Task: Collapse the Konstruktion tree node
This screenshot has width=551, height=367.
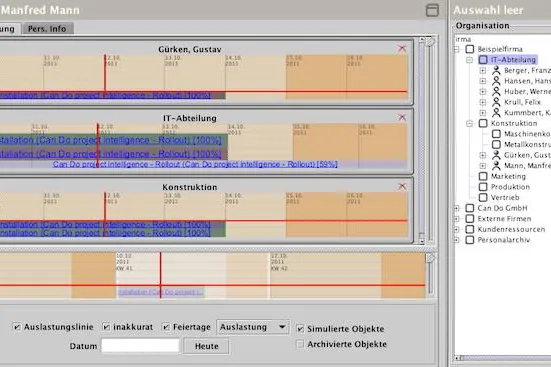Action: coord(470,123)
